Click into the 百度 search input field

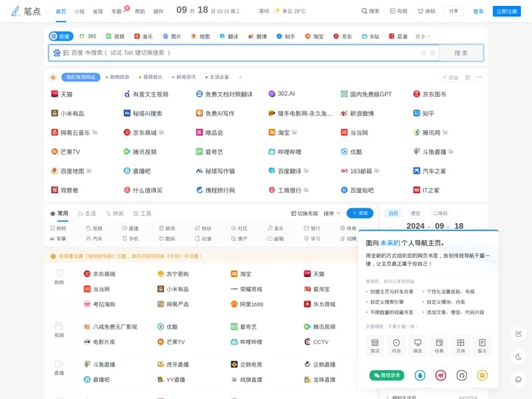[x=244, y=53]
